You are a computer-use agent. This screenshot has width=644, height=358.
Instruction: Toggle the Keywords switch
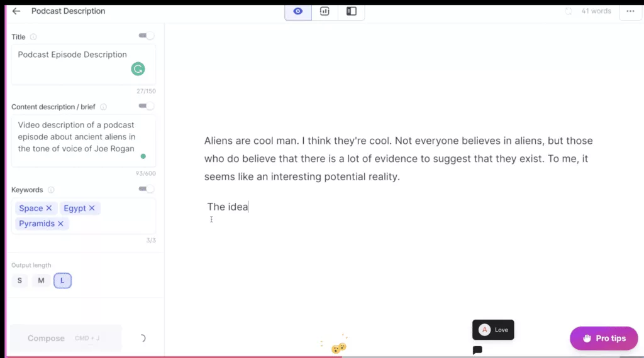pyautogui.click(x=147, y=189)
